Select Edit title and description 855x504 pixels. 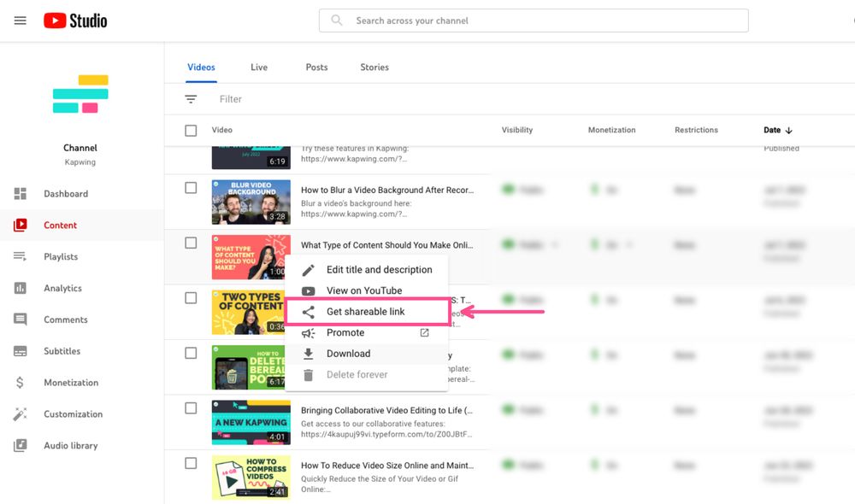click(x=379, y=270)
